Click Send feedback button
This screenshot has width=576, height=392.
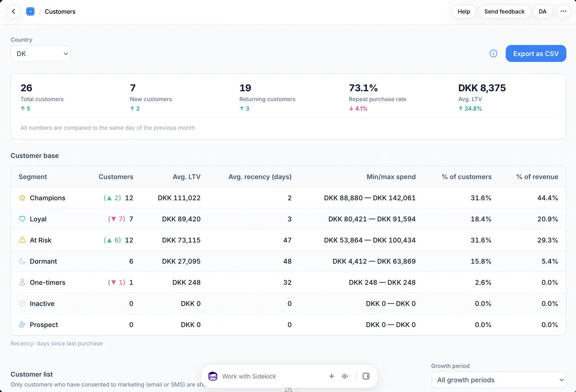pos(504,12)
